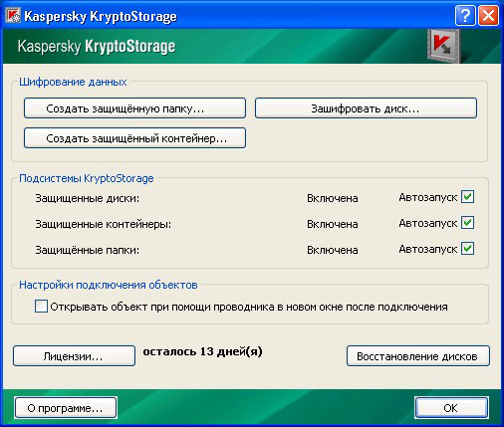Confirm with the OK button
The image size is (504, 427).
tap(451, 408)
